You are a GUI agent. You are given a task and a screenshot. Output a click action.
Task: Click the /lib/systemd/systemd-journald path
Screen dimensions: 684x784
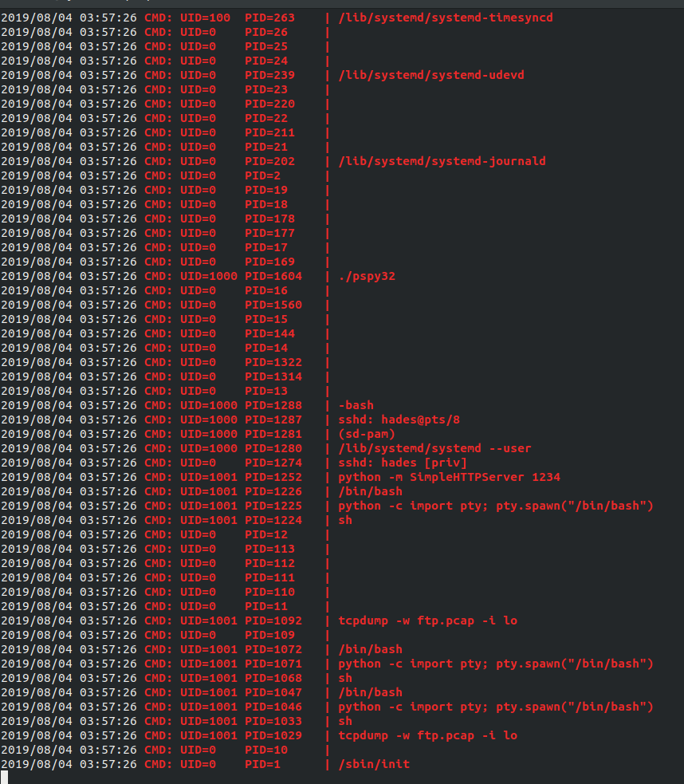click(442, 161)
